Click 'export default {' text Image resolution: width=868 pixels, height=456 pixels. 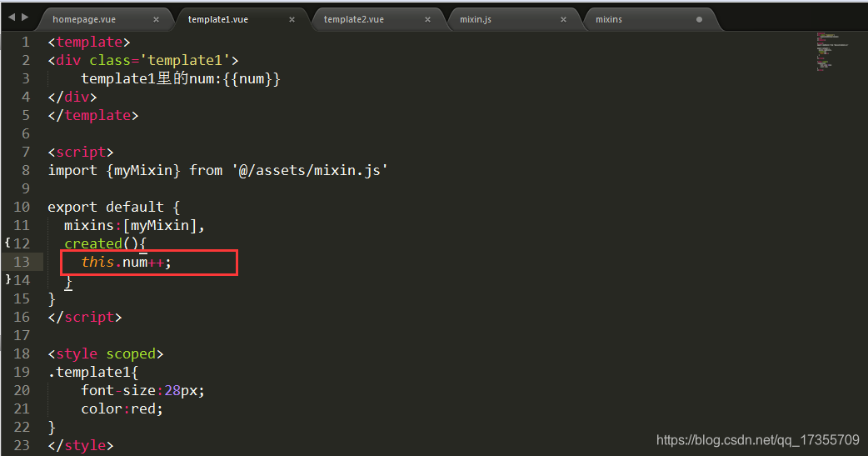[x=114, y=207]
